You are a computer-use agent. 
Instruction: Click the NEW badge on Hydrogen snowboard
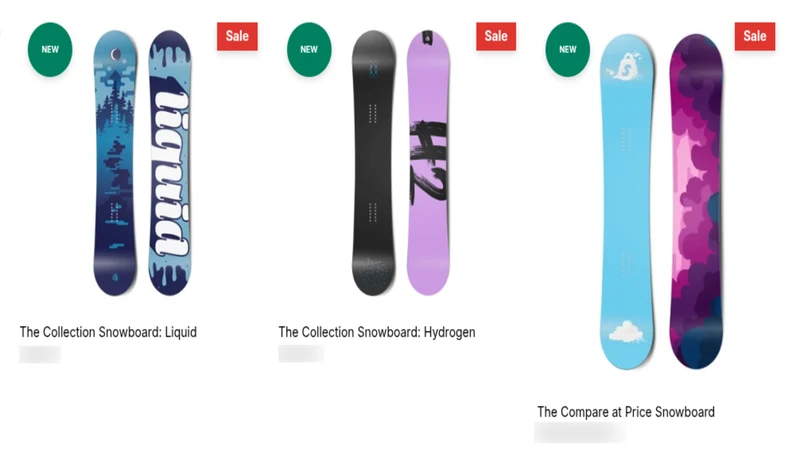(x=309, y=49)
